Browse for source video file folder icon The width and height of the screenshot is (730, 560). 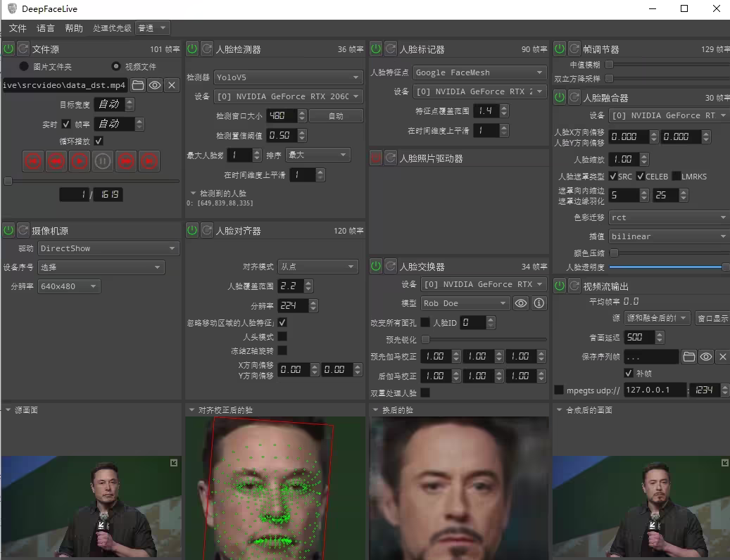tap(138, 85)
